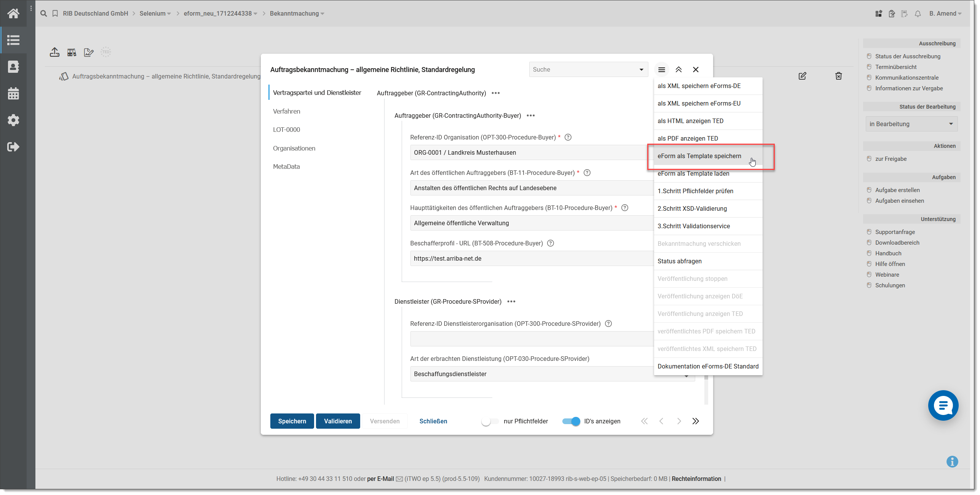Select 2.Schritt XSD-Validierung
Viewport: 980px width, 495px height.
click(x=708, y=208)
